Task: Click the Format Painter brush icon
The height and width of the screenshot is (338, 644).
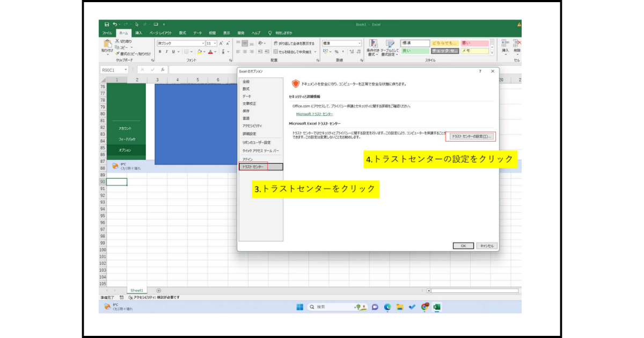Action: click(x=117, y=54)
